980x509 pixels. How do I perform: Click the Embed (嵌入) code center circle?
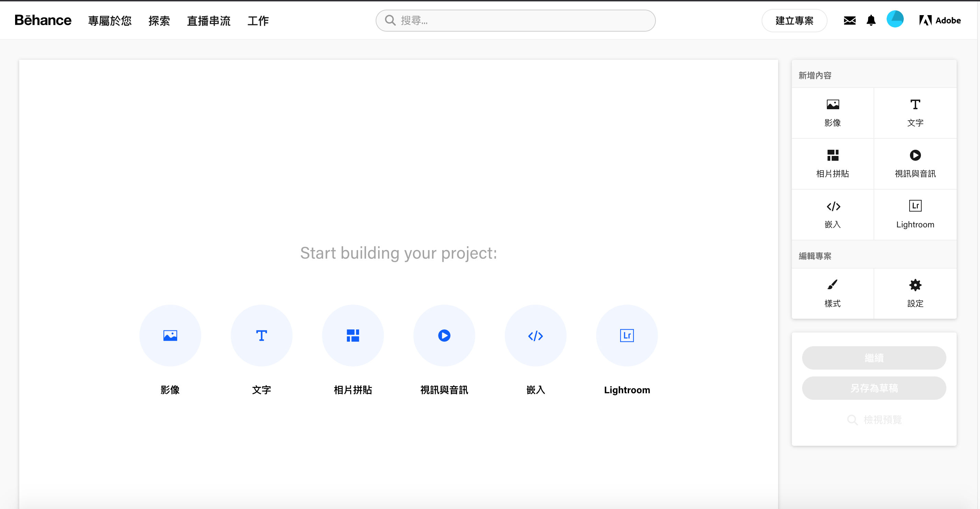[x=535, y=335]
